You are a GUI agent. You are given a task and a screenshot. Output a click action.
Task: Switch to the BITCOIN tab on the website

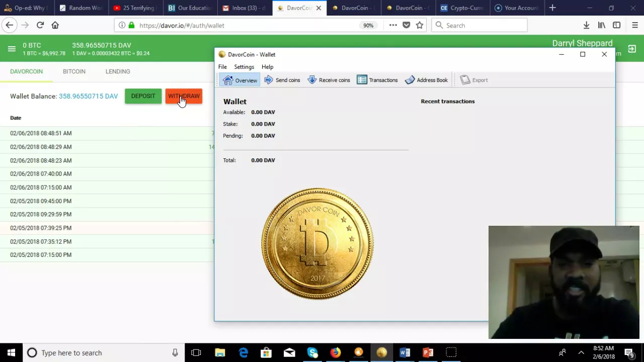point(74,71)
